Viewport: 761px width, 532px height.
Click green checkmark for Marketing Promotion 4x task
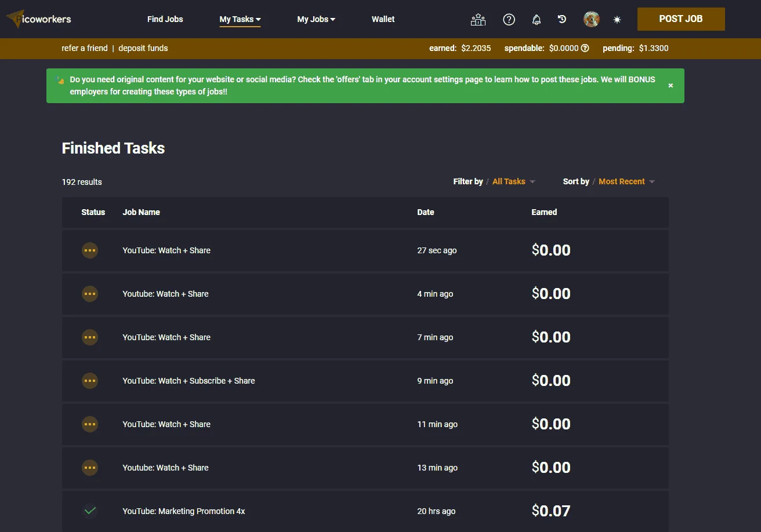[90, 511]
